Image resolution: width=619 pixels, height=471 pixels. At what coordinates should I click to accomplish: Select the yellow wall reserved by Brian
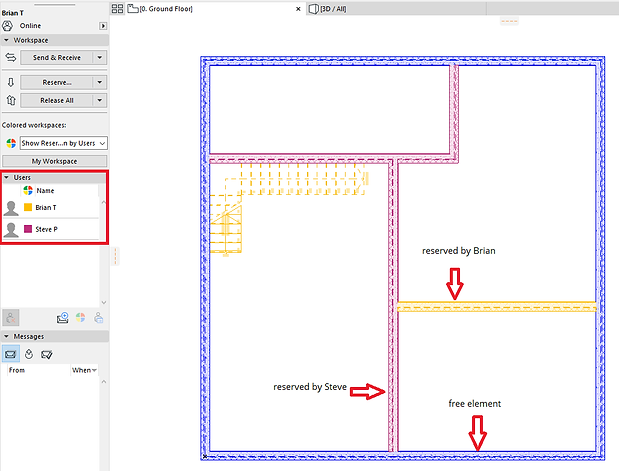click(x=497, y=307)
